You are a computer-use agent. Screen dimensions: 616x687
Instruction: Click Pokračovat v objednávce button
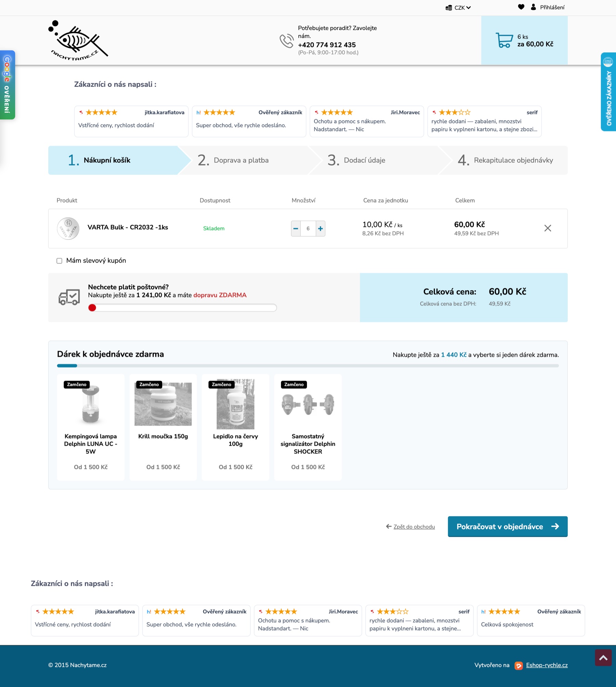[x=508, y=527]
